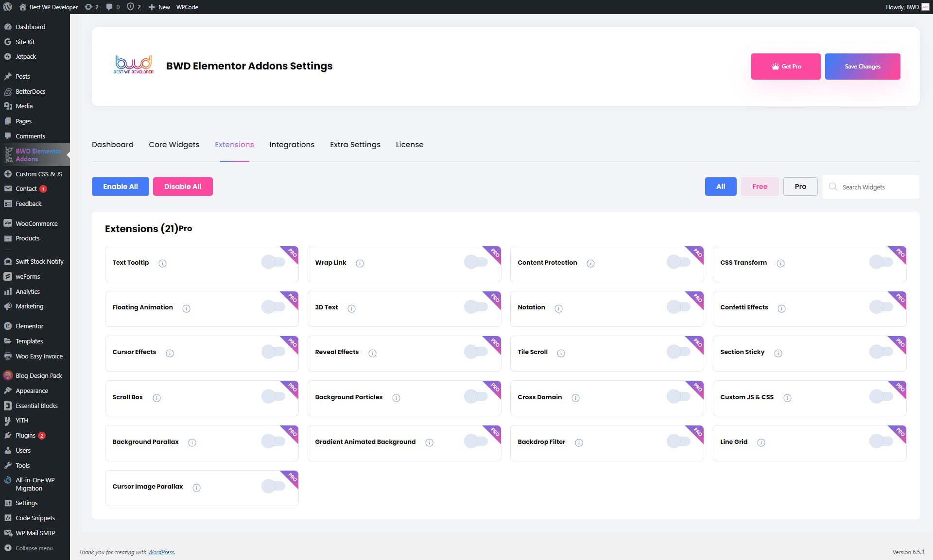
Task: Click the Disable All button
Action: 183,187
